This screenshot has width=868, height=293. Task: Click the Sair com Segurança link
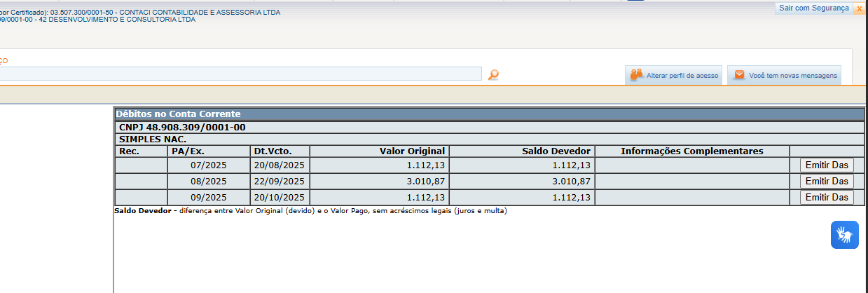click(x=813, y=8)
